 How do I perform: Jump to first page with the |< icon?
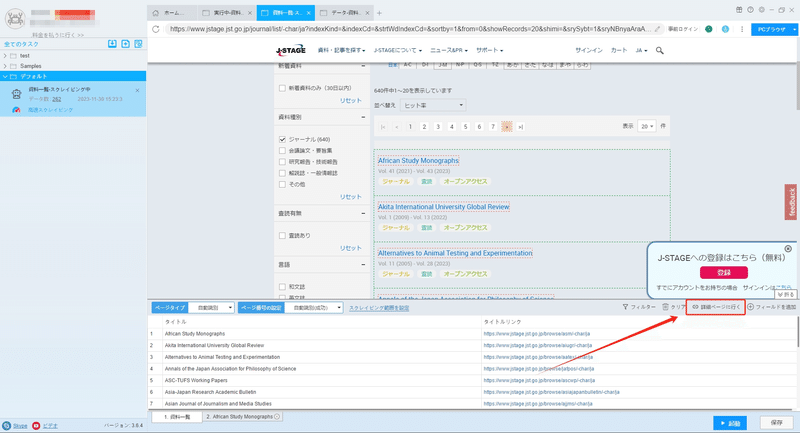tap(383, 127)
